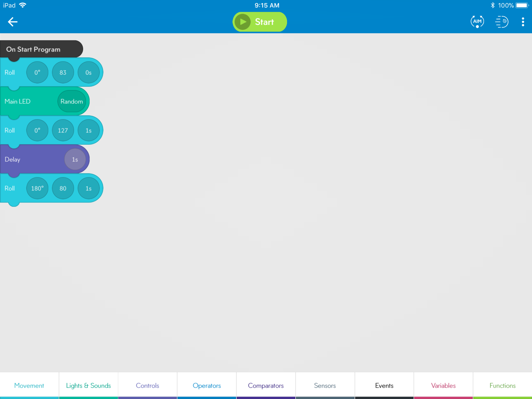Change the Main LED Random color setting
Viewport: 532px width, 399px height.
[x=71, y=101]
